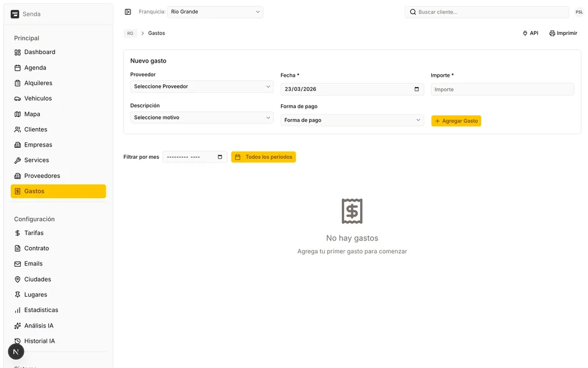This screenshot has width=588, height=368.
Task: Go to Alquileres in sidebar
Action: tap(38, 83)
